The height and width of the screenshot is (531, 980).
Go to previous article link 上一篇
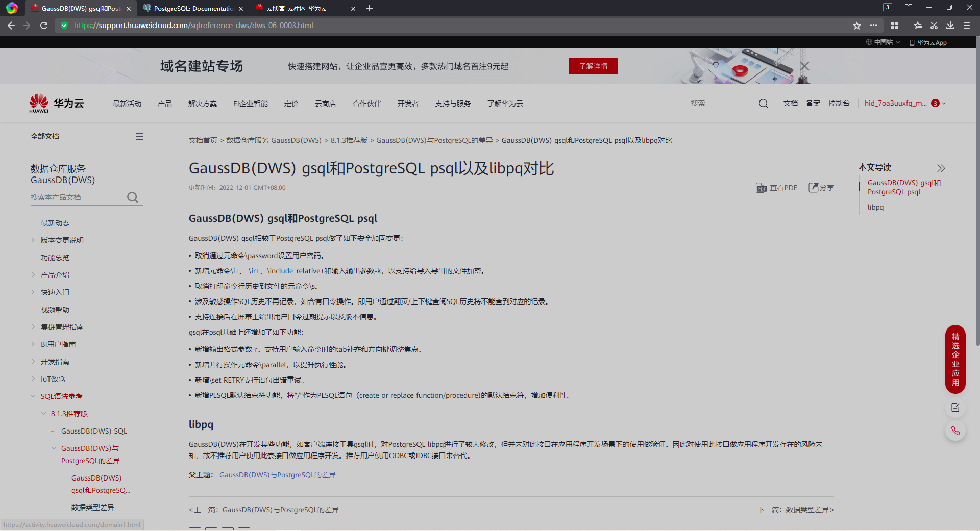(x=264, y=510)
